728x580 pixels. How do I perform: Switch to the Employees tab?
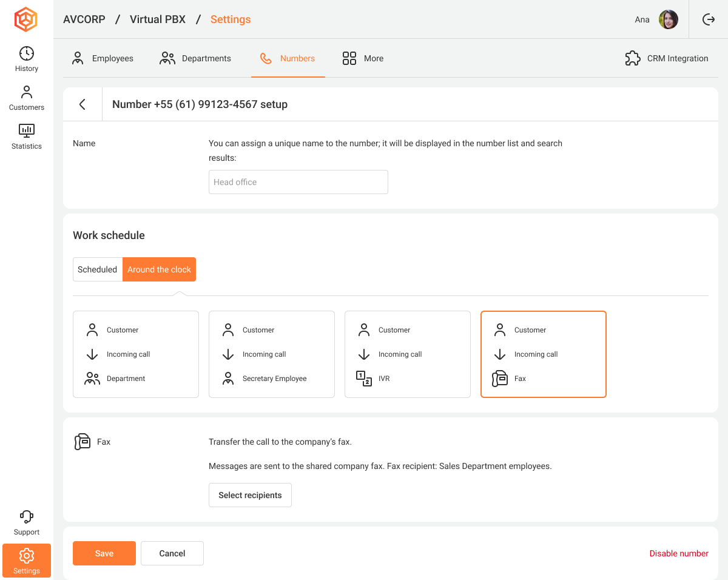103,58
